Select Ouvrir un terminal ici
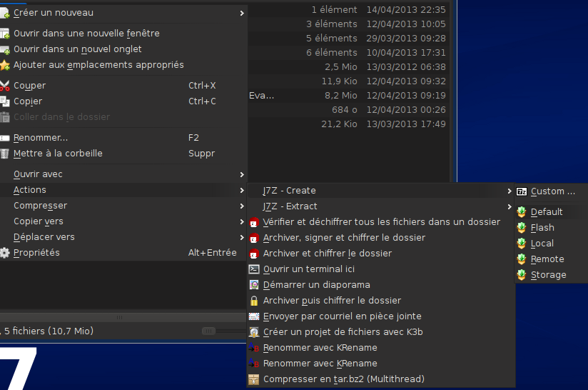 tap(380, 269)
